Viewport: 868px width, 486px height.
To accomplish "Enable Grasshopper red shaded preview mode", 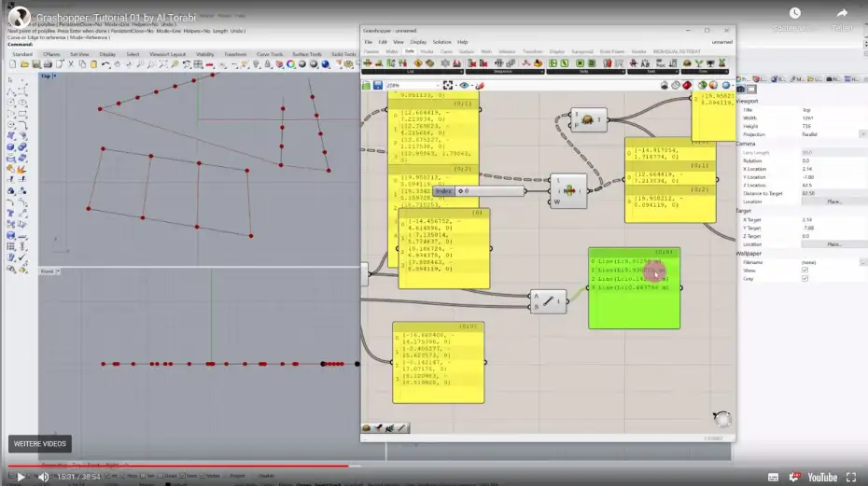I will point(687,85).
